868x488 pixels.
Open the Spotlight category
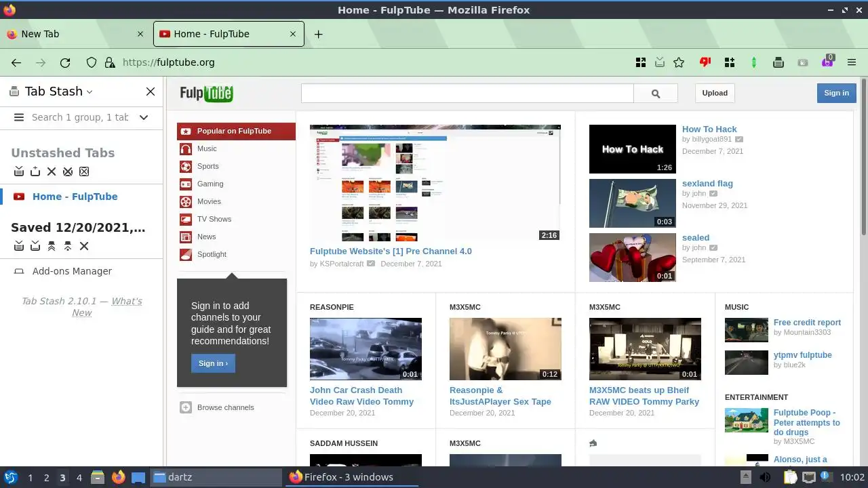click(x=212, y=255)
